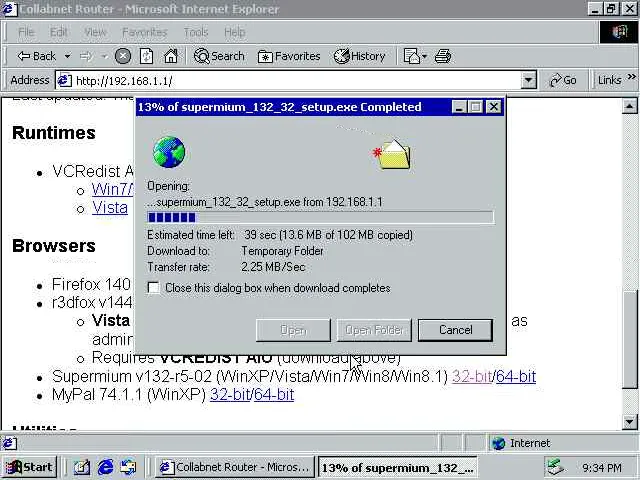Viewport: 640px width, 480px height.
Task: Refresh the page using the Refresh icon
Action: tap(146, 56)
